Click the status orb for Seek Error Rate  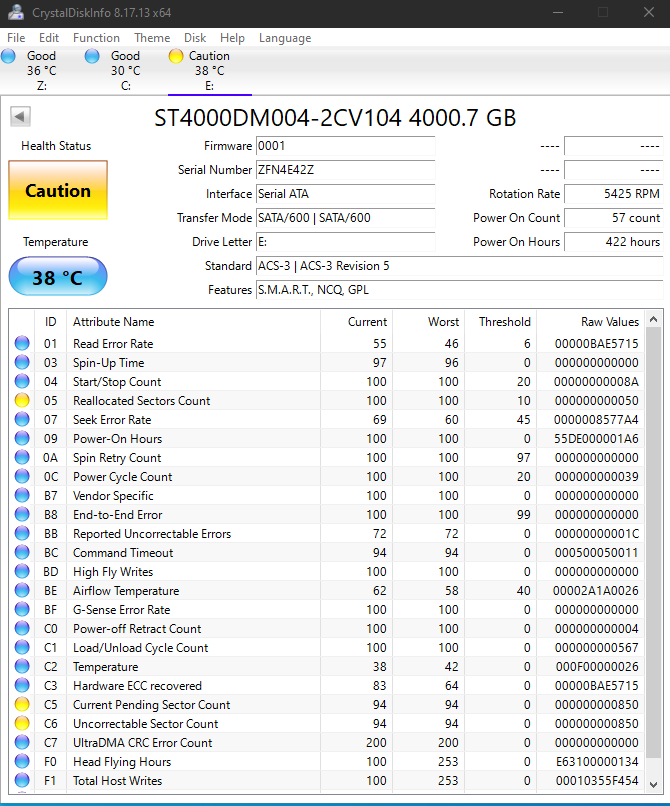coord(22,419)
